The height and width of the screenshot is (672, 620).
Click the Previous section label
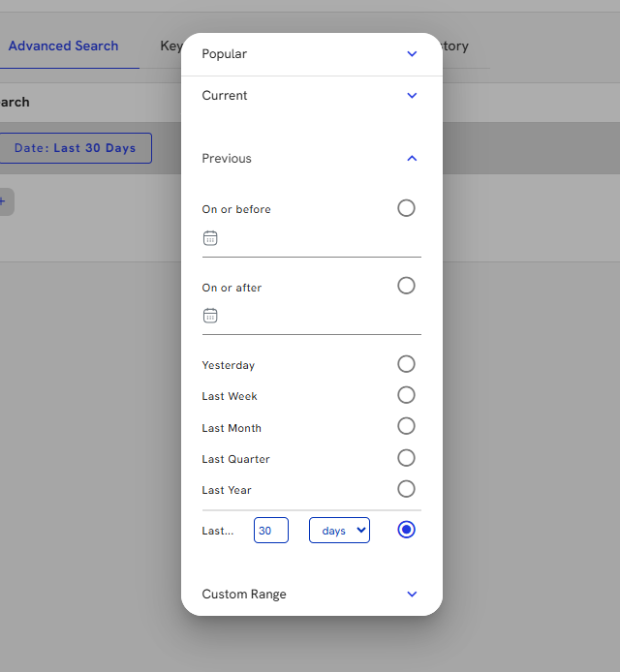coord(227,159)
